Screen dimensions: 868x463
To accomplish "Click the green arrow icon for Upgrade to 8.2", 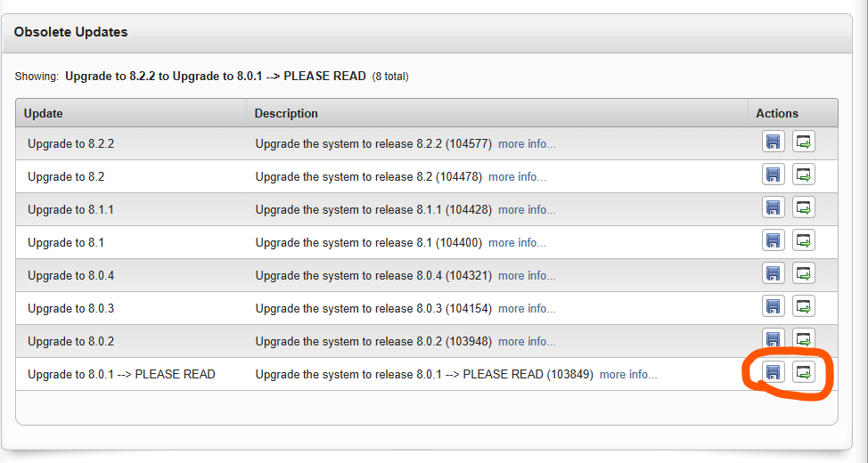I will (804, 175).
